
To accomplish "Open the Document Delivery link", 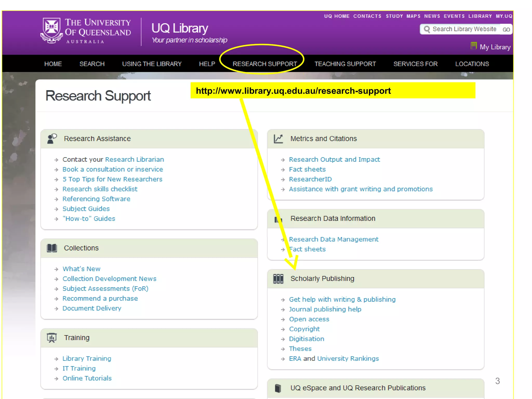I will click(92, 308).
